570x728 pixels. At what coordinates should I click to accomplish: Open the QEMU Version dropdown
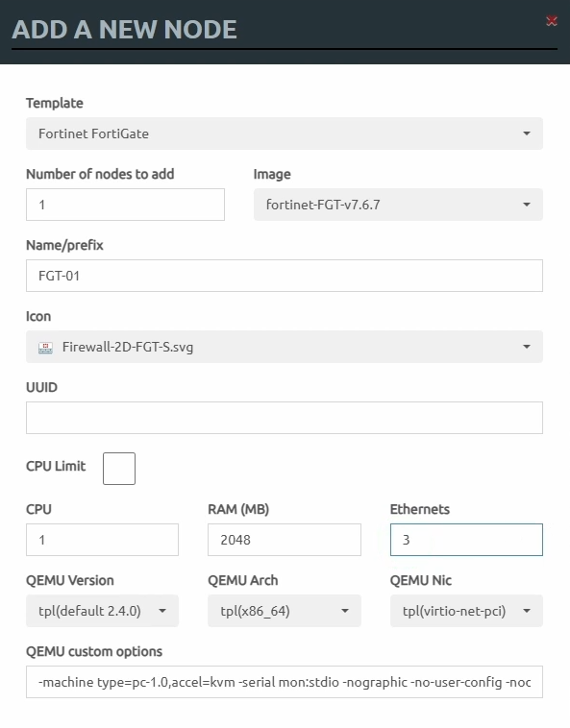pos(102,611)
